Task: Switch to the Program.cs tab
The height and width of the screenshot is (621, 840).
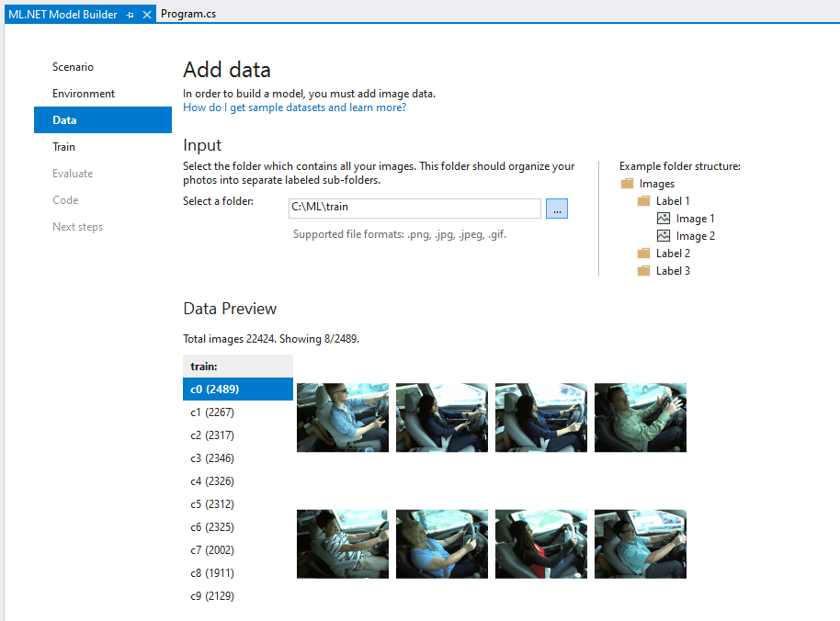Action: pos(187,14)
